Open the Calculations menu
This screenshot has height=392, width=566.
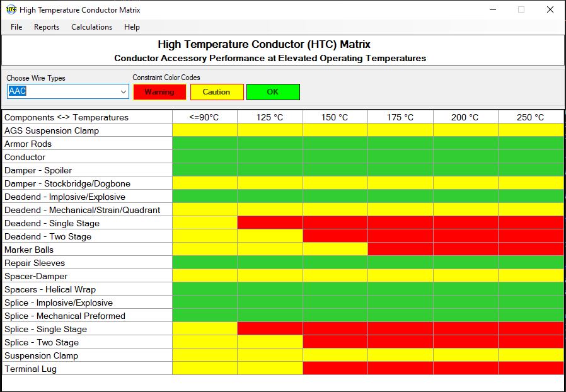[91, 27]
